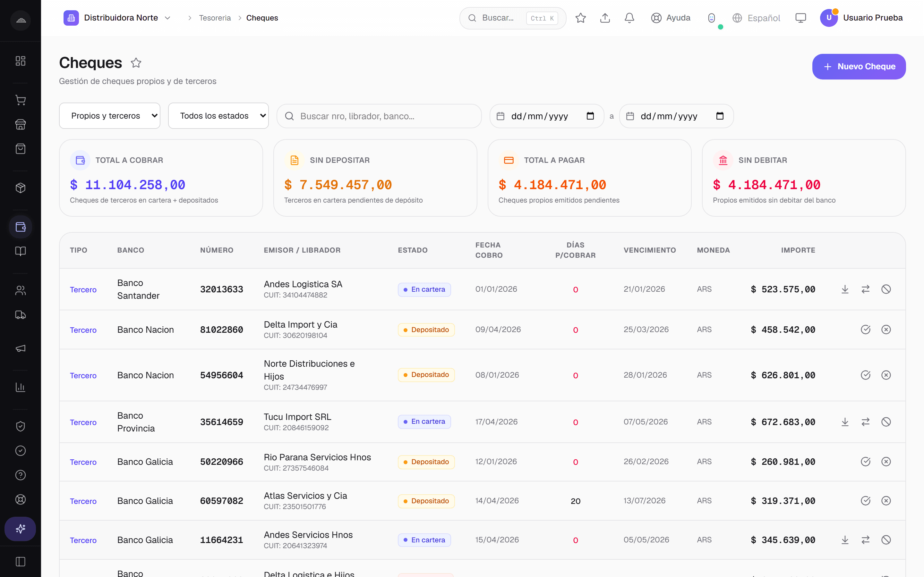The height and width of the screenshot is (577, 924).
Task: Endorse cheque 35614659 with transfer arrows
Action: click(866, 422)
